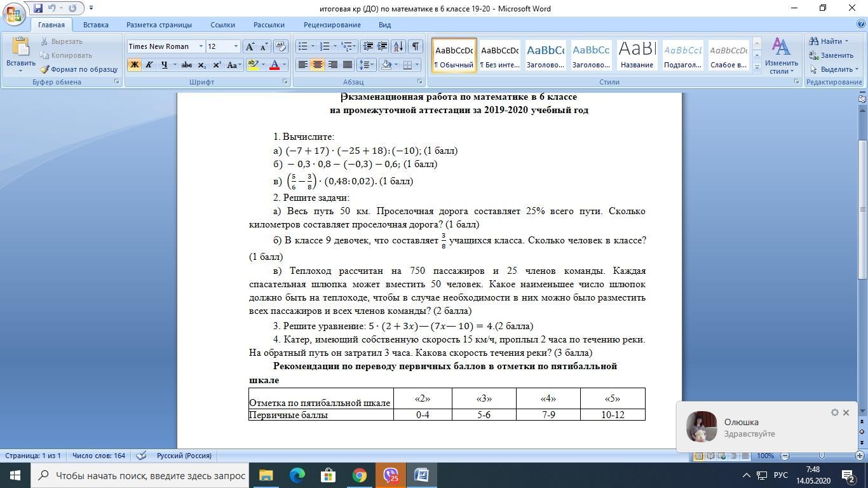
Task: Switch to the Вид tab
Action: click(384, 25)
